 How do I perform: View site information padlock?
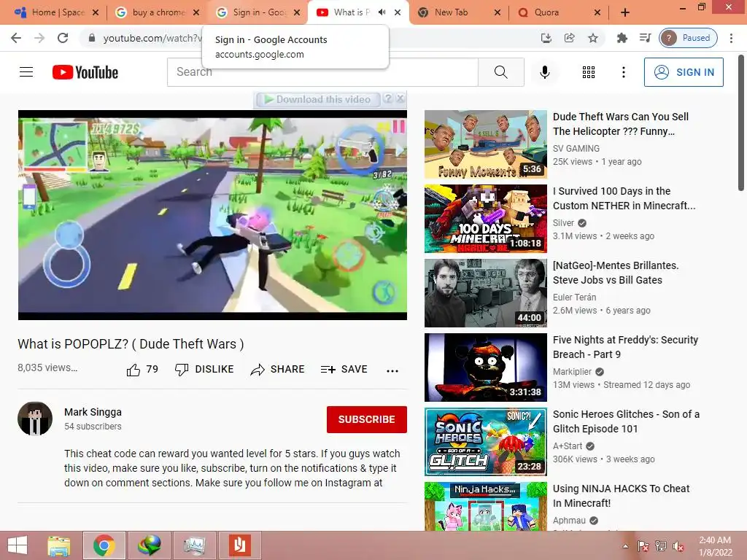92,38
